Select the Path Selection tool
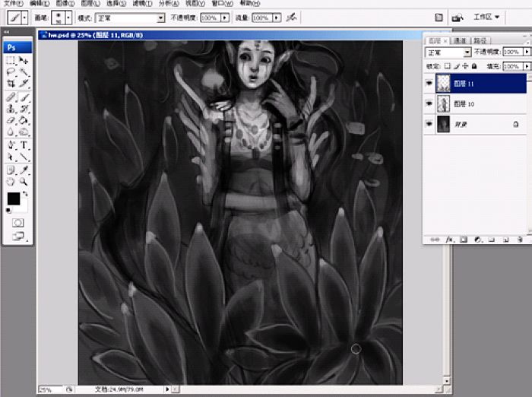Image resolution: width=532 pixels, height=397 pixels. pos(11,157)
